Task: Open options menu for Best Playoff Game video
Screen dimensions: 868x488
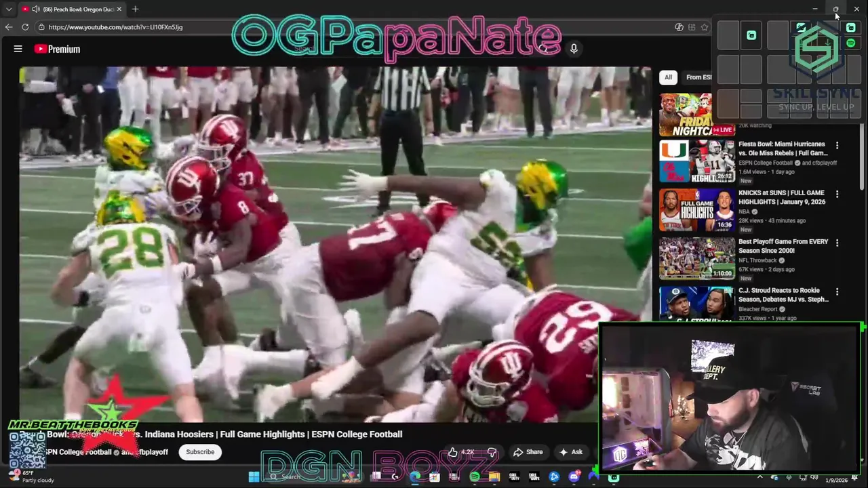Action: [837, 243]
